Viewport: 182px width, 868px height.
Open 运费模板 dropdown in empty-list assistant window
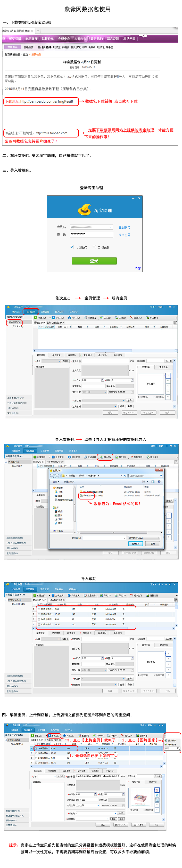coord(116,406)
